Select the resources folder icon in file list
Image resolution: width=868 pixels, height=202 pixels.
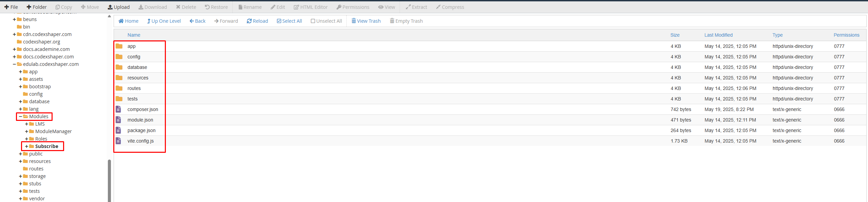(x=119, y=78)
